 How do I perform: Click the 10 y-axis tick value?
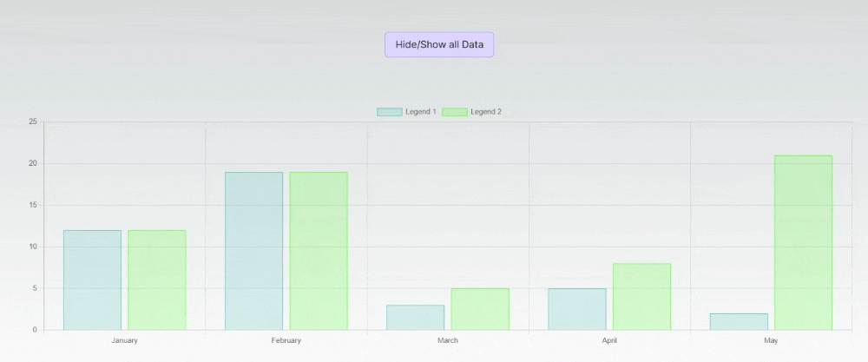coord(33,247)
